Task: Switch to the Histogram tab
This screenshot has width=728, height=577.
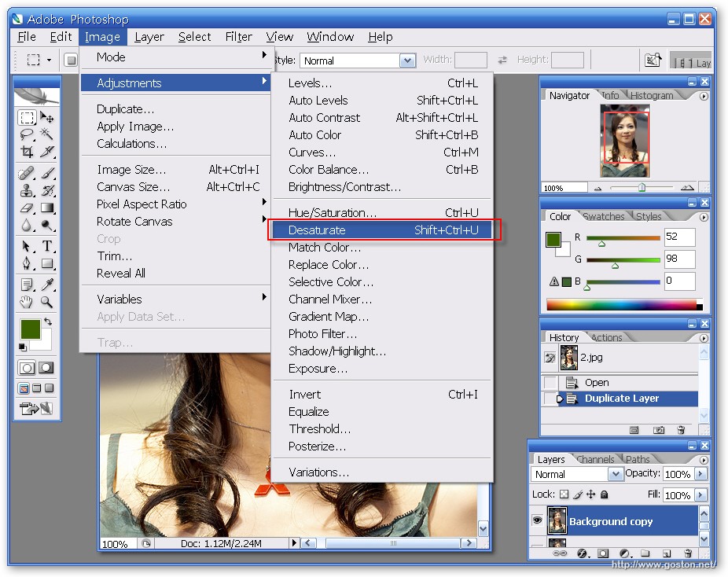Action: click(x=652, y=95)
